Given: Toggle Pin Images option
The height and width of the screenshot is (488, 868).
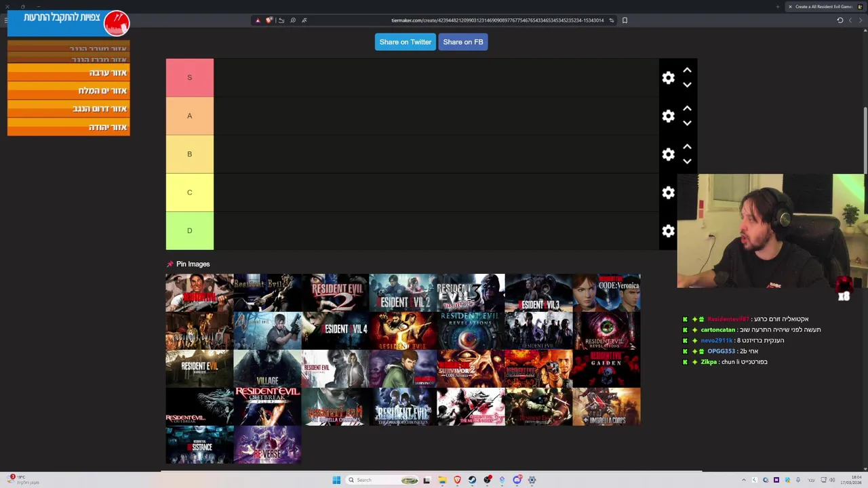Looking at the screenshot, I should pyautogui.click(x=189, y=264).
